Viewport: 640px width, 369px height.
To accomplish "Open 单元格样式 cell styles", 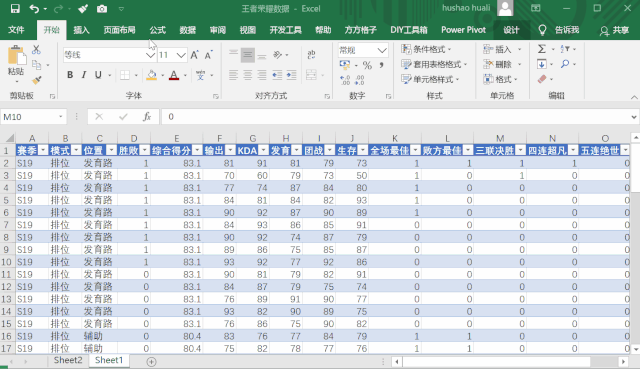I will point(430,80).
